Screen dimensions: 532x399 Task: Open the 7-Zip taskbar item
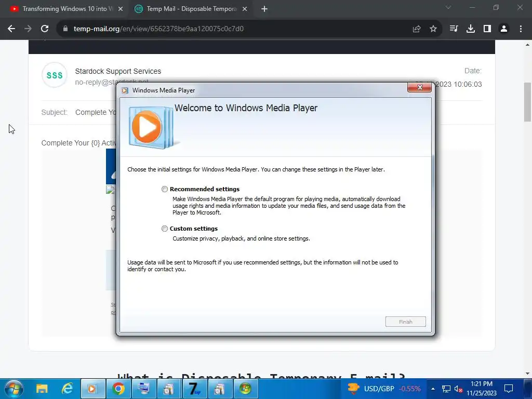point(194,389)
